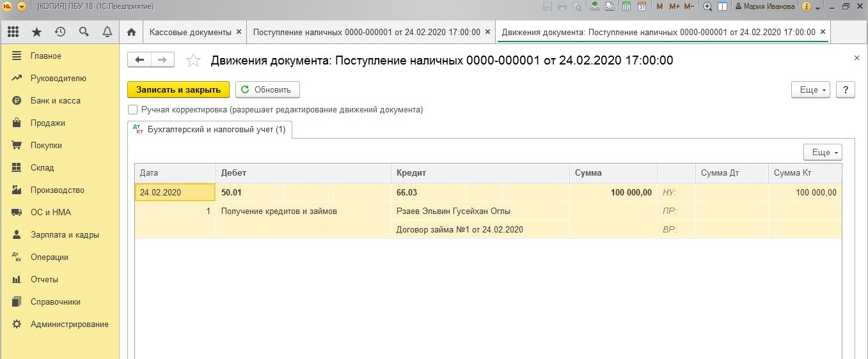Click the Save diskette icon in title bar
868x359 pixels.
548,6
